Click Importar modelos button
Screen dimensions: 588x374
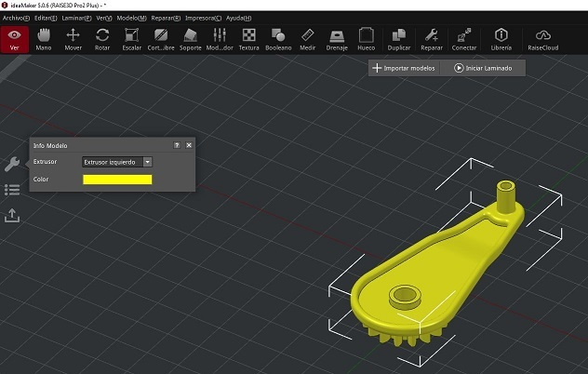coord(404,68)
